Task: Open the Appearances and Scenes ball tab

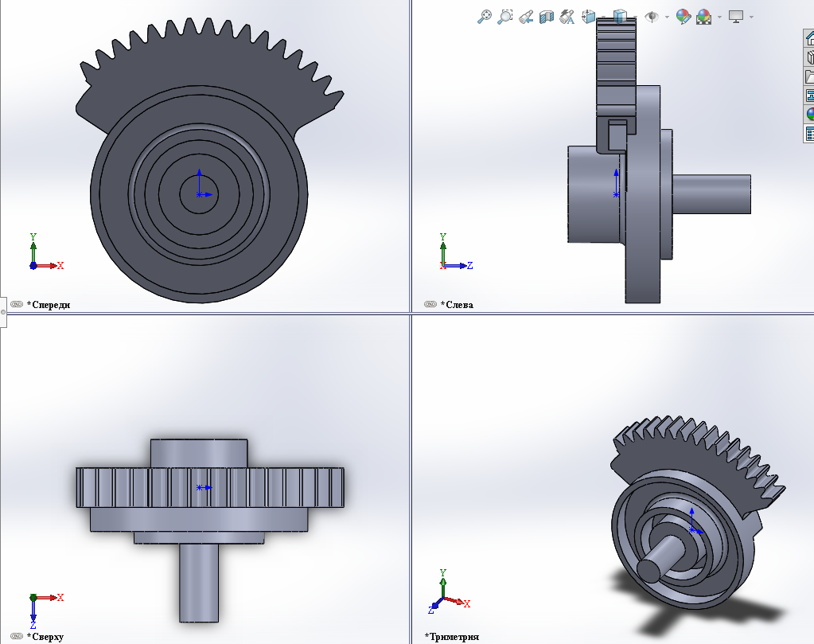Action: 809,115
